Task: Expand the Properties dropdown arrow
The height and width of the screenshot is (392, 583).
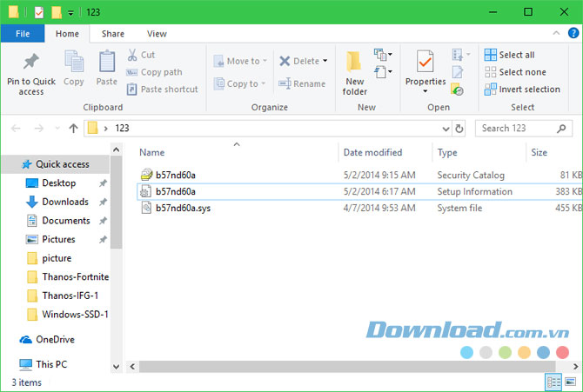Action: pyautogui.click(x=425, y=91)
